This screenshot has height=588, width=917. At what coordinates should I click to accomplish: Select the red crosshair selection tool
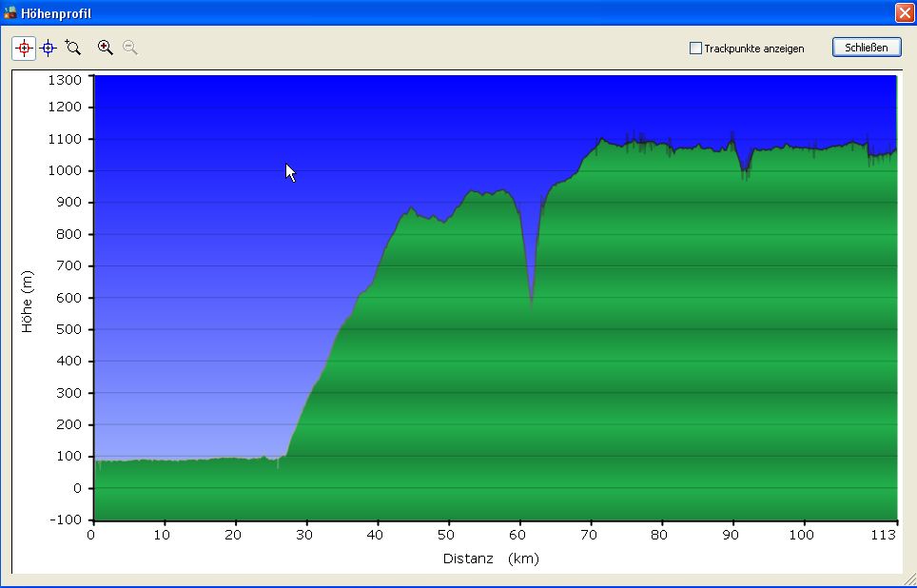24,48
